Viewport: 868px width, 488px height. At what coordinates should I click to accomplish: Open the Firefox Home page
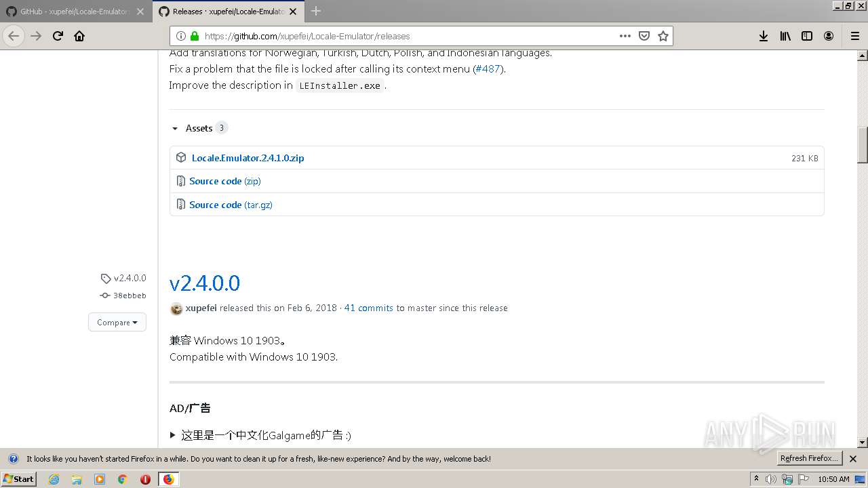pos(79,36)
